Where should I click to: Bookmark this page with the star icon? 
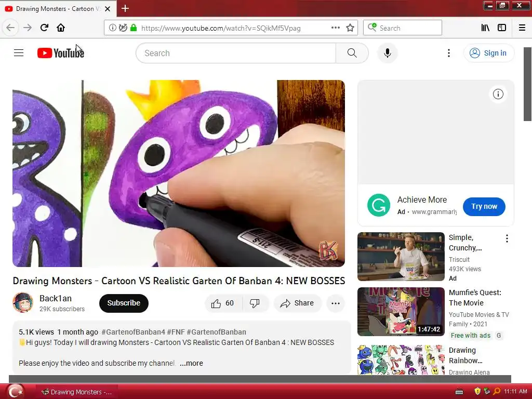[x=350, y=28]
